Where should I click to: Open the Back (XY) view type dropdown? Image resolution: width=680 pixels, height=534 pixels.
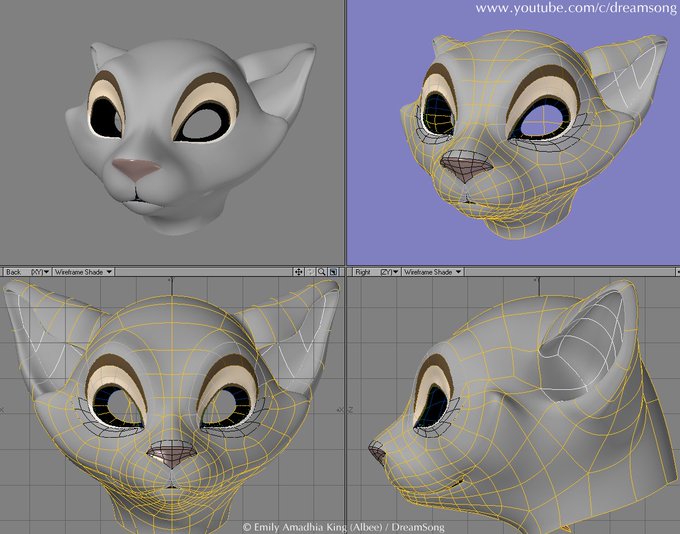27,272
